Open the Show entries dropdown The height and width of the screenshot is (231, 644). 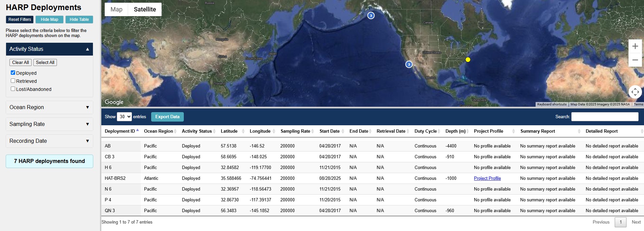coord(124,117)
